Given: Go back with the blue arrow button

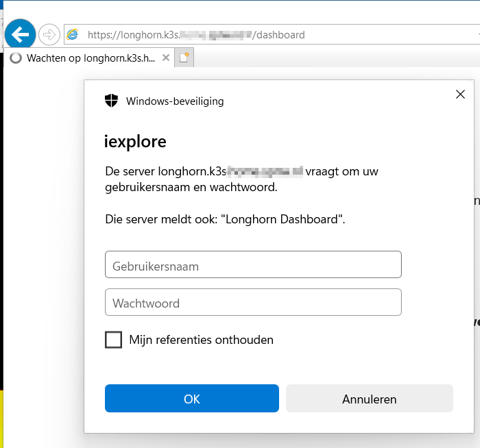Looking at the screenshot, I should 20,34.
